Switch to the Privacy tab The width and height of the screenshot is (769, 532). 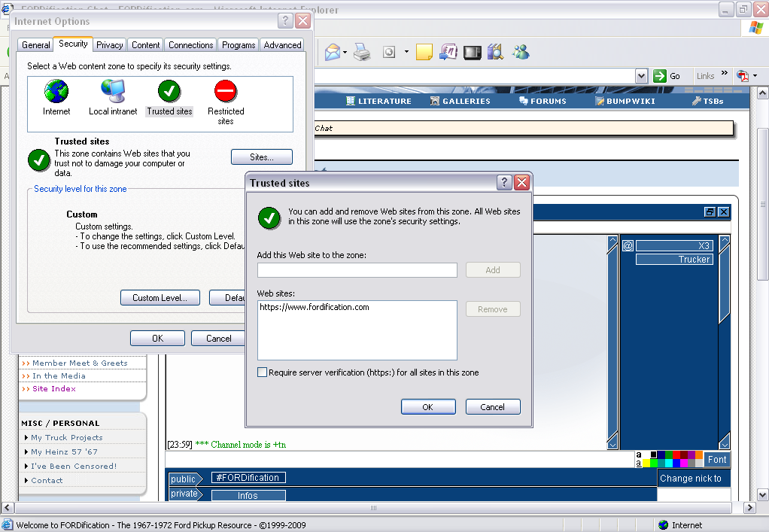point(109,45)
